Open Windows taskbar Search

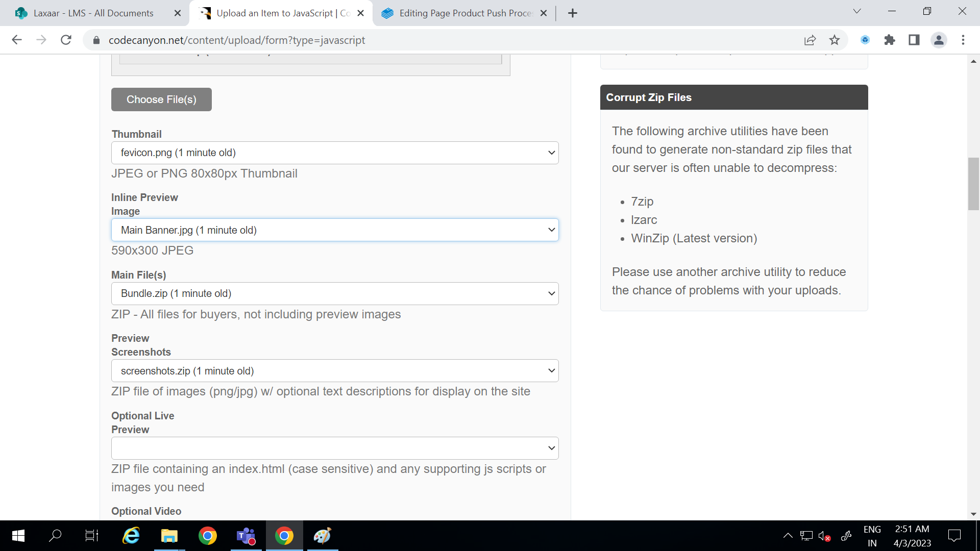pyautogui.click(x=55, y=536)
